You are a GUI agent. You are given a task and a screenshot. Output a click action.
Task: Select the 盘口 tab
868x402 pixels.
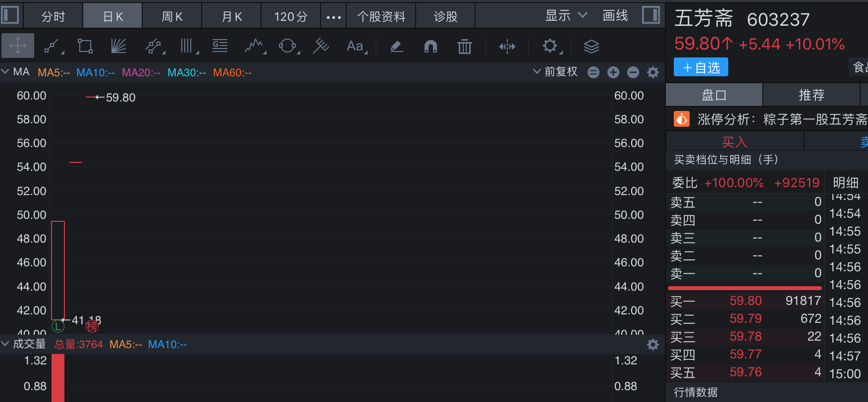click(x=714, y=95)
